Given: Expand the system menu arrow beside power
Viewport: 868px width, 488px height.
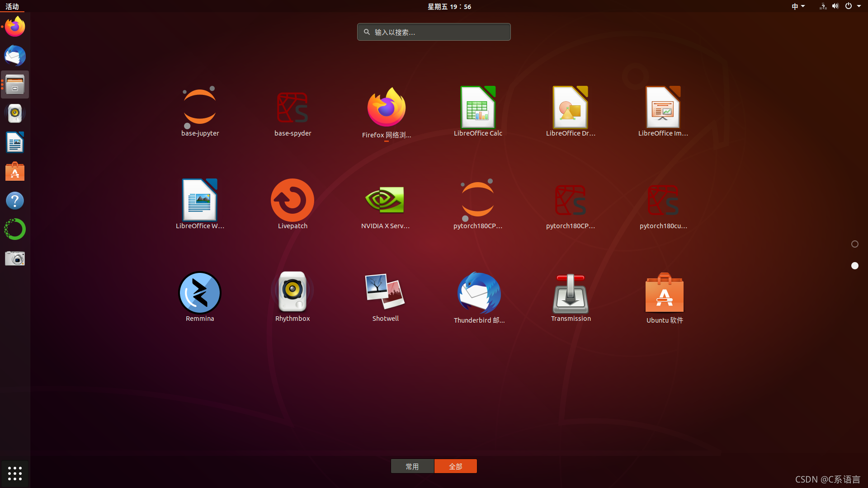Looking at the screenshot, I should [859, 6].
